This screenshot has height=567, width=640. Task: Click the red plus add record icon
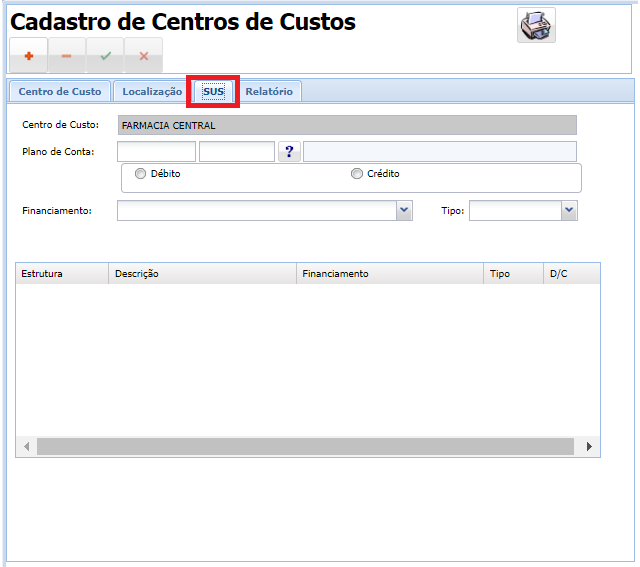tap(28, 56)
